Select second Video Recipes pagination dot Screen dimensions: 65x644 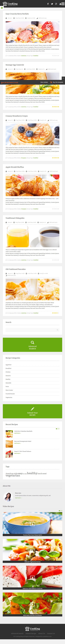pyautogui.click(x=60, y=511)
